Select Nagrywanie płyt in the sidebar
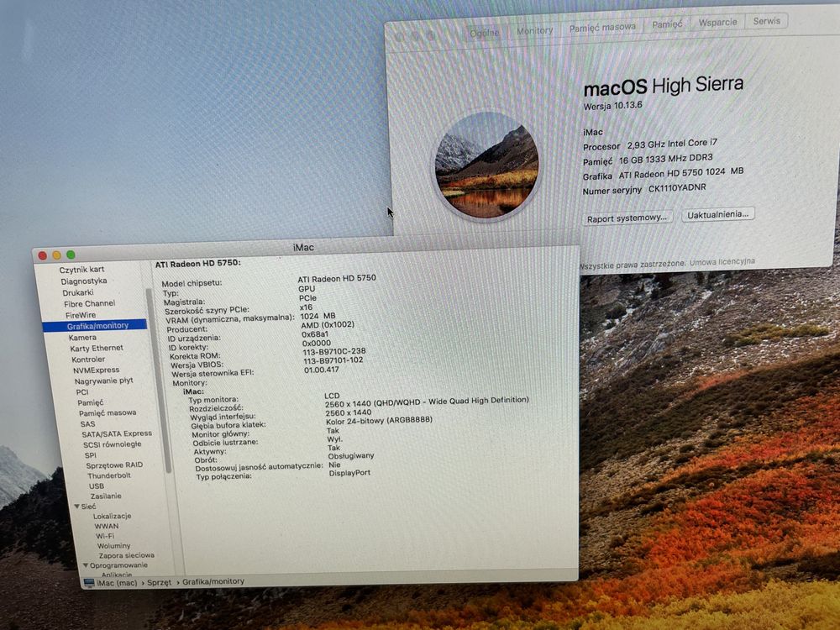 pyautogui.click(x=103, y=381)
